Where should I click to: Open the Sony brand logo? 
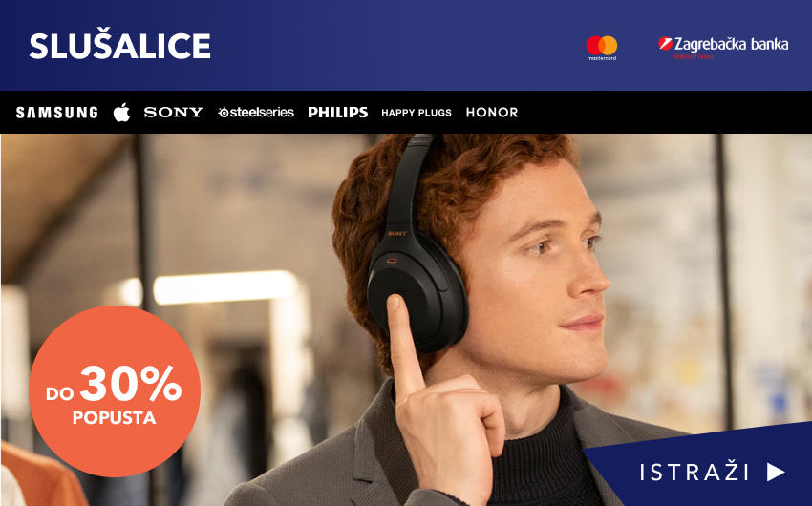coord(174,113)
